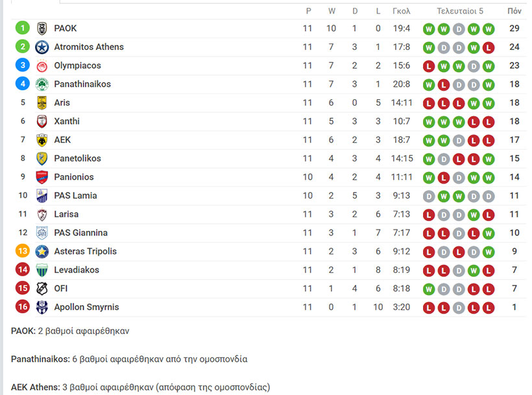
Task: Click PAOK's first green W form badge
Action: point(429,29)
